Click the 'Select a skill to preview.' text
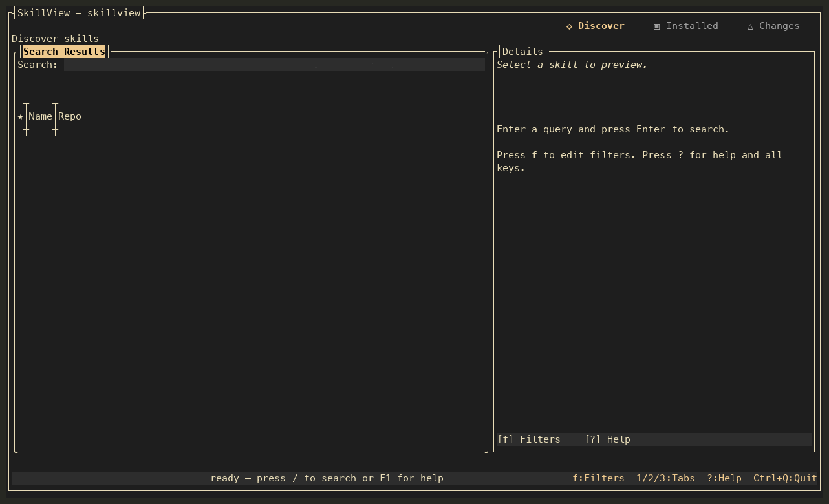 (x=572, y=65)
